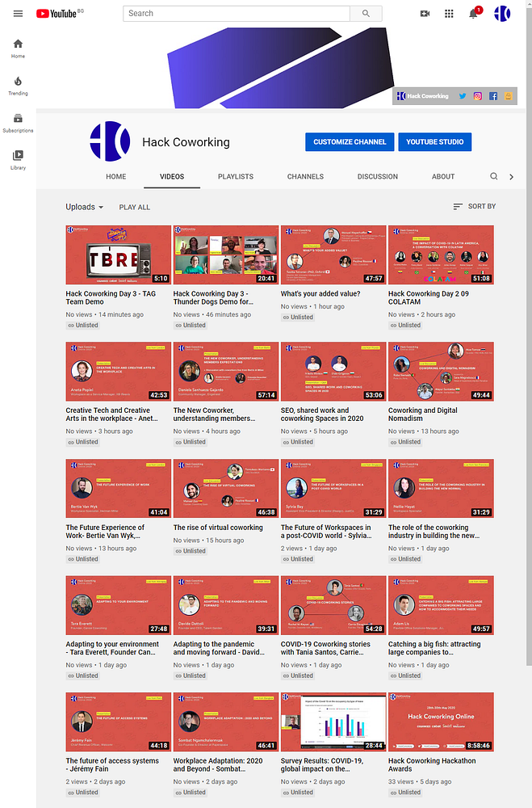
Task: Go to the About tab
Action: pyautogui.click(x=443, y=176)
